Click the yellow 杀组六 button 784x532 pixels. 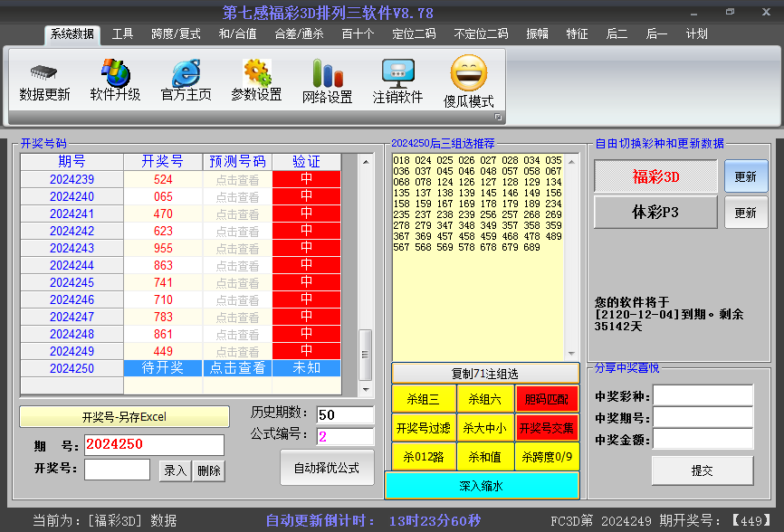point(485,399)
